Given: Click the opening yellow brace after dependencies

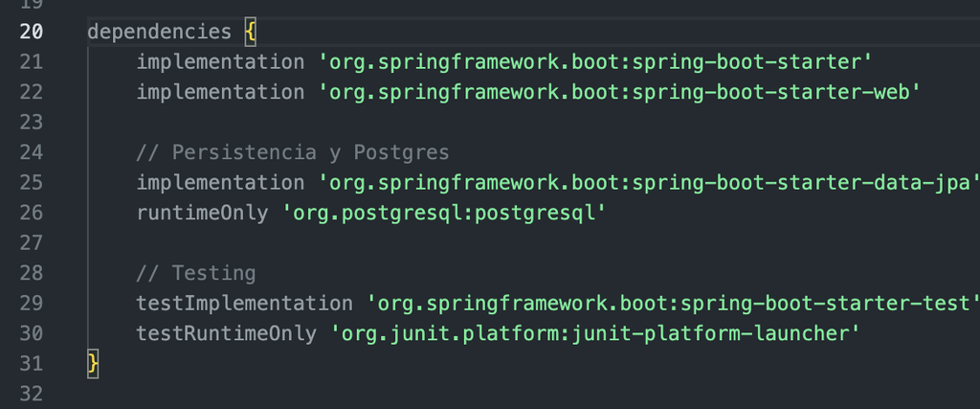Looking at the screenshot, I should (x=251, y=32).
